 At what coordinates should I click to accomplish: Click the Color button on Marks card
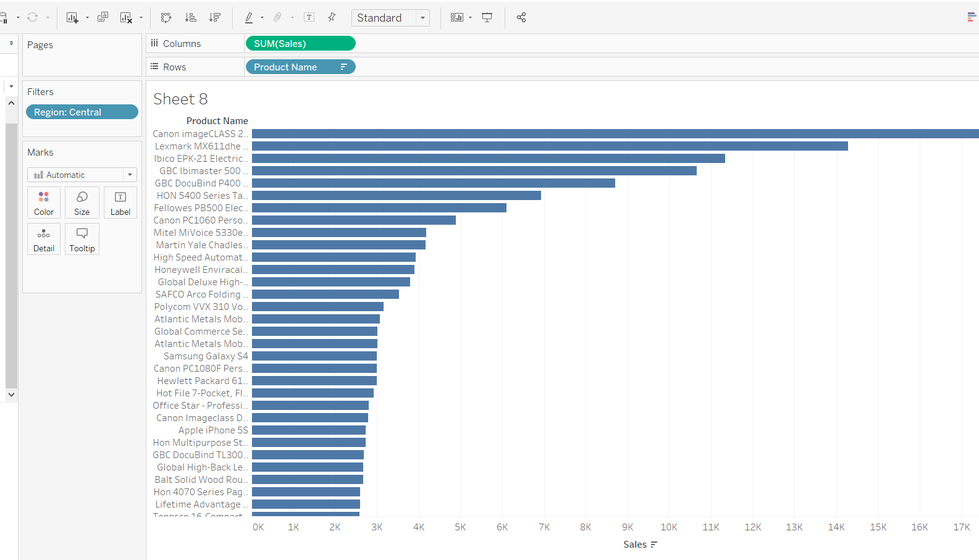point(44,203)
